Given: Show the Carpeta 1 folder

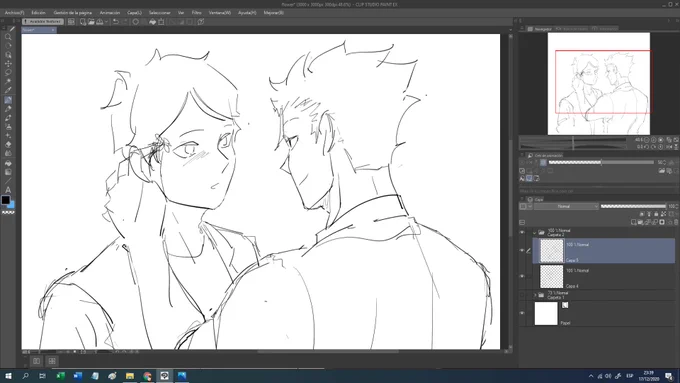Looking at the screenshot, I should pyautogui.click(x=522, y=295).
